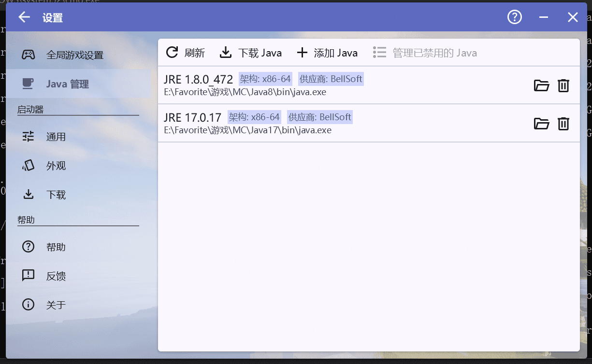The width and height of the screenshot is (592, 364).
Task: Select the JRE 17.0.17 list row
Action: 338,124
